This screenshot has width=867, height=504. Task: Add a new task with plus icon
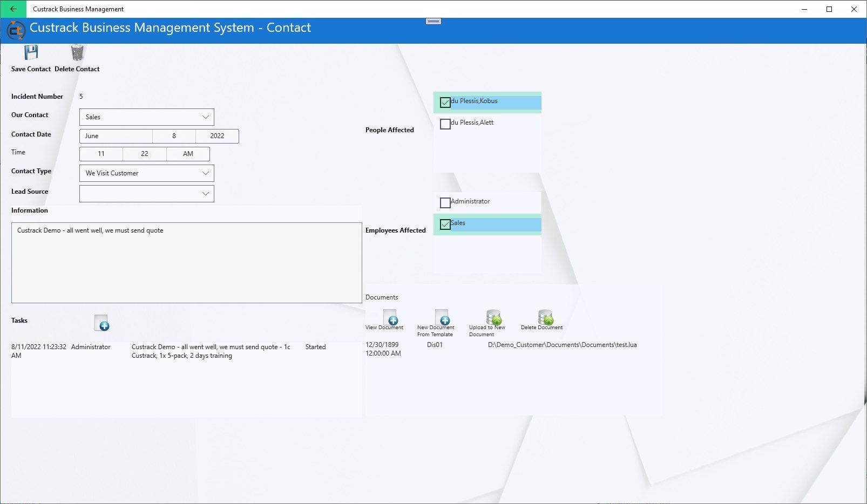coord(101,323)
